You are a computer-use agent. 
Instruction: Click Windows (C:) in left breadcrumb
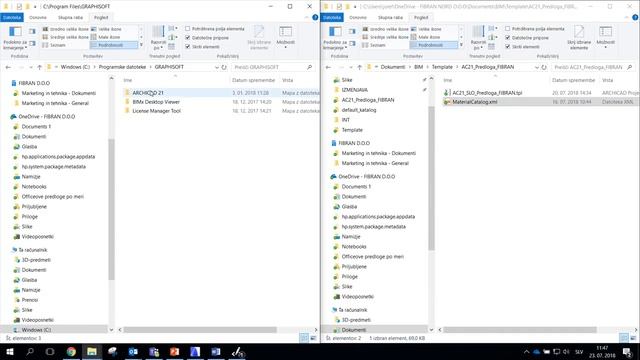[75, 67]
